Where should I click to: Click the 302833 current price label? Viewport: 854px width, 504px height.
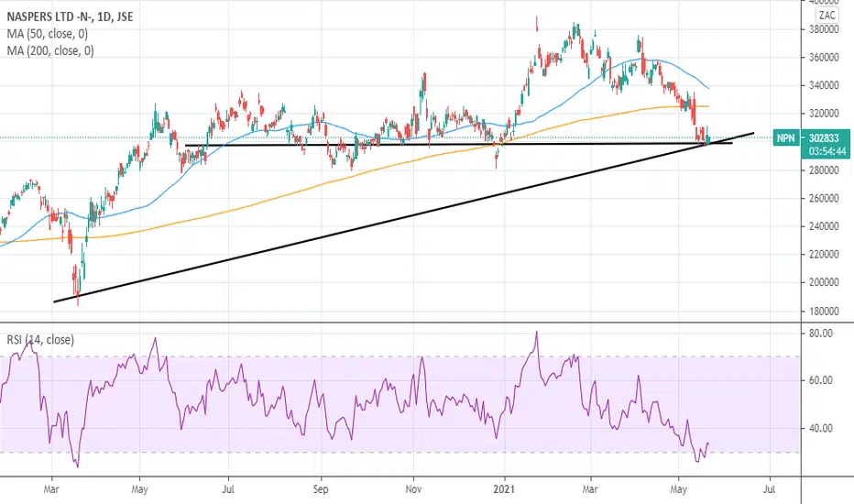click(x=824, y=137)
